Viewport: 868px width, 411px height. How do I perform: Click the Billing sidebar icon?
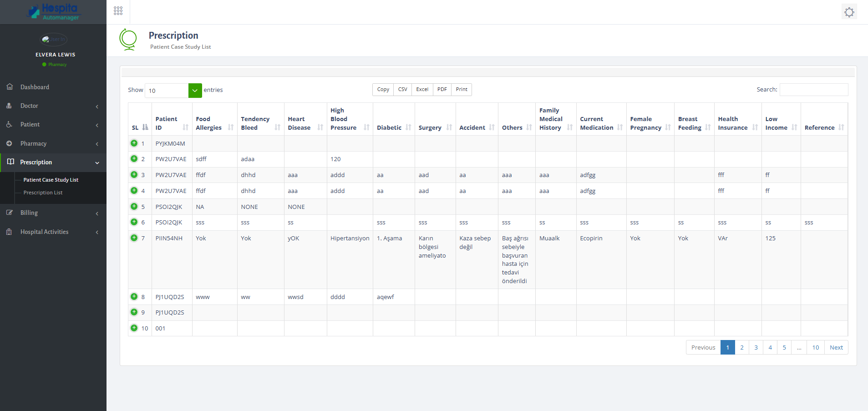(x=10, y=213)
